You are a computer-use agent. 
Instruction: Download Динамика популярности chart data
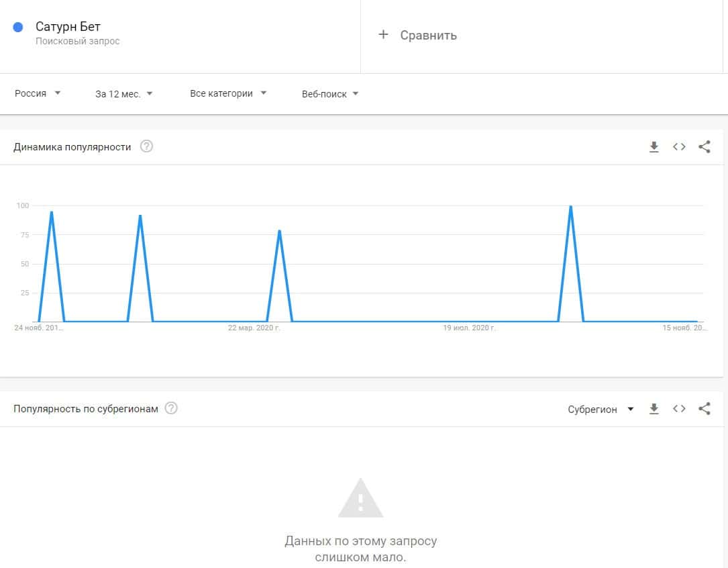tap(654, 147)
